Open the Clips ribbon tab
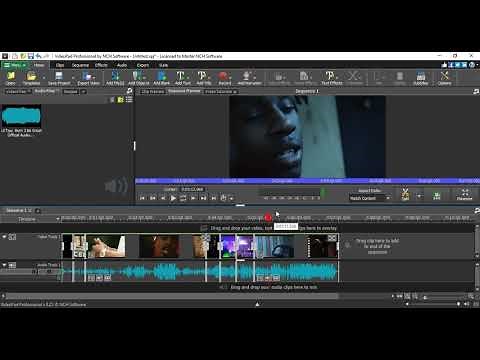Screen dimensions: 480x360 pos(60,65)
